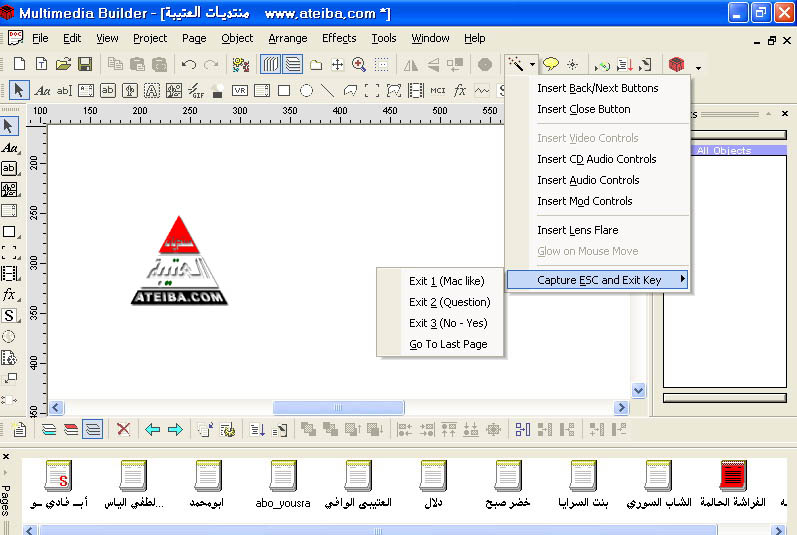
Task: Select the fx script tool in the top object toolbar
Action: [459, 91]
